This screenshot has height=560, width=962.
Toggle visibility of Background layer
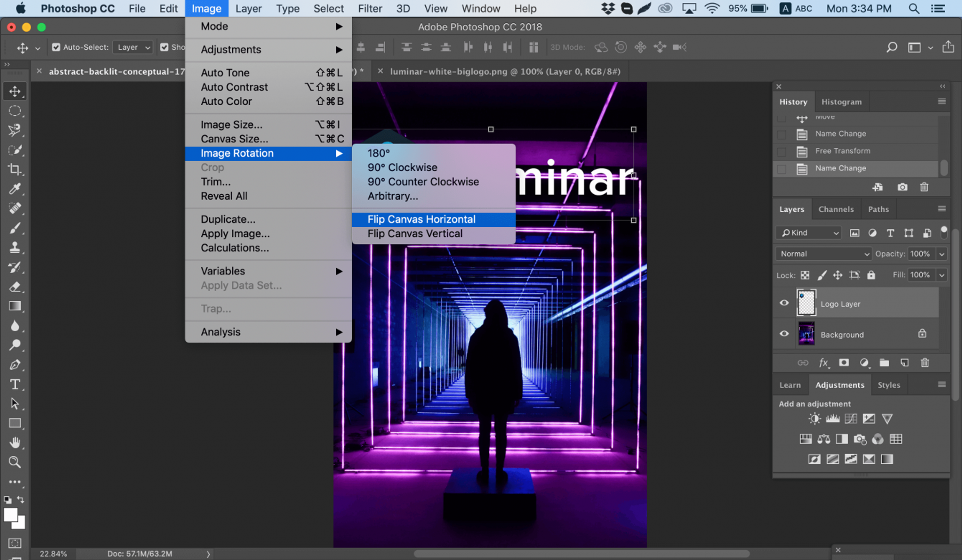784,334
